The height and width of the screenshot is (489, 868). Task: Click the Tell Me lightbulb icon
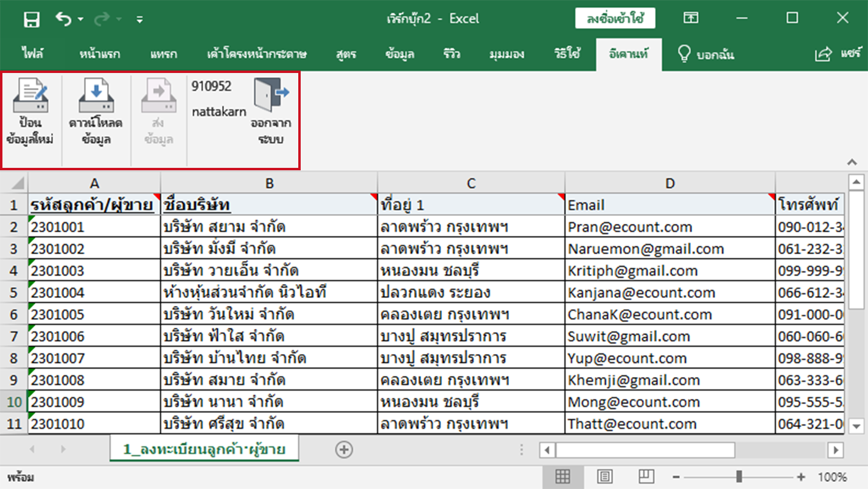click(685, 54)
